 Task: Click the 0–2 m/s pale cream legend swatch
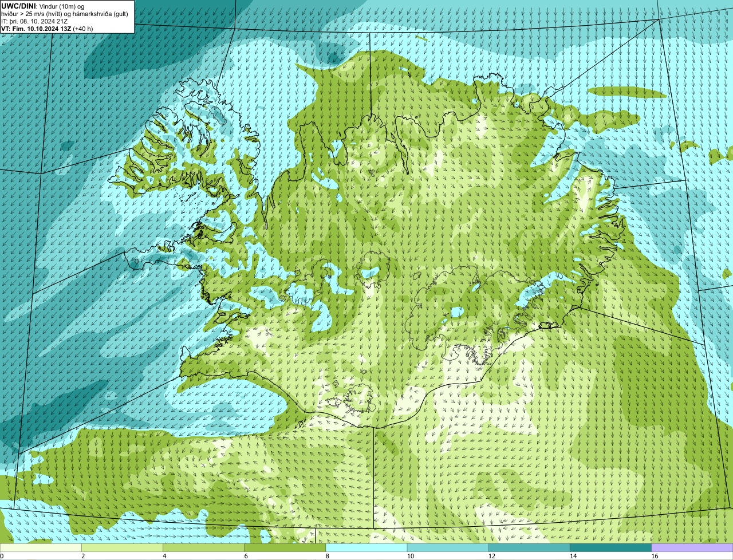tap(41, 548)
